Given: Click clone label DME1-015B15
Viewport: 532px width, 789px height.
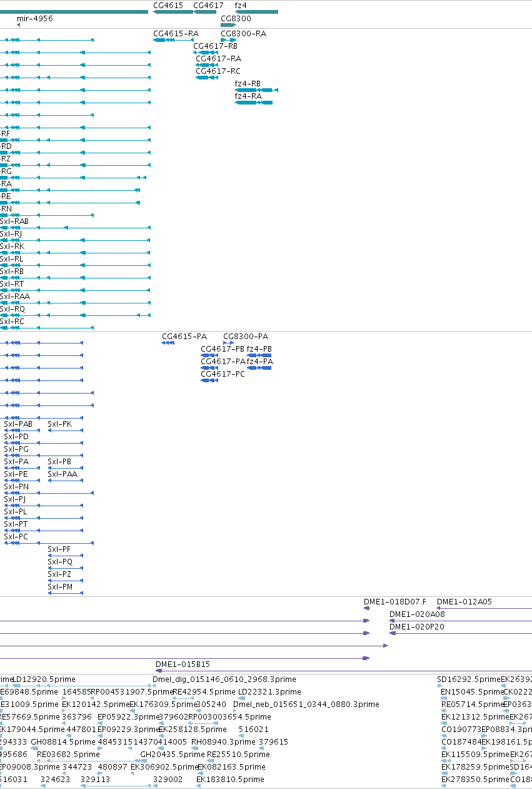Looking at the screenshot, I should [x=183, y=664].
